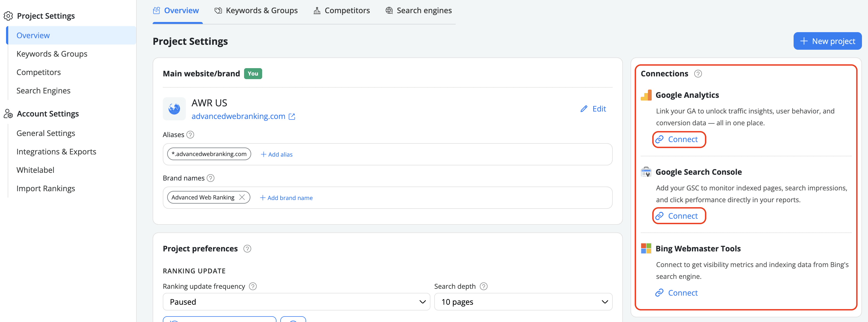Open Integrations & Exports in the sidebar
Image resolution: width=868 pixels, height=322 pixels.
tap(56, 152)
